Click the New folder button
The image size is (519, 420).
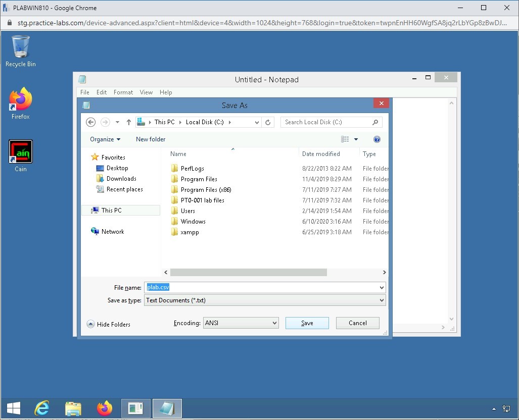tap(151, 139)
